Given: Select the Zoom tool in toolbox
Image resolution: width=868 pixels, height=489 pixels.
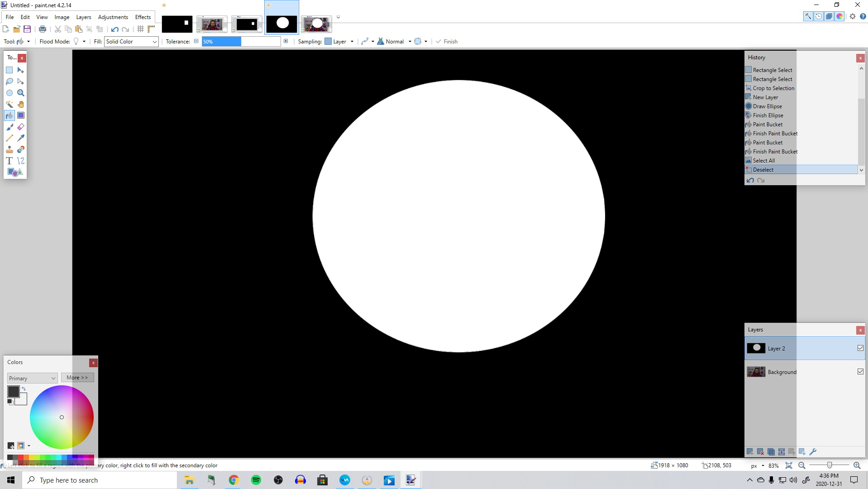Looking at the screenshot, I should 21,93.
